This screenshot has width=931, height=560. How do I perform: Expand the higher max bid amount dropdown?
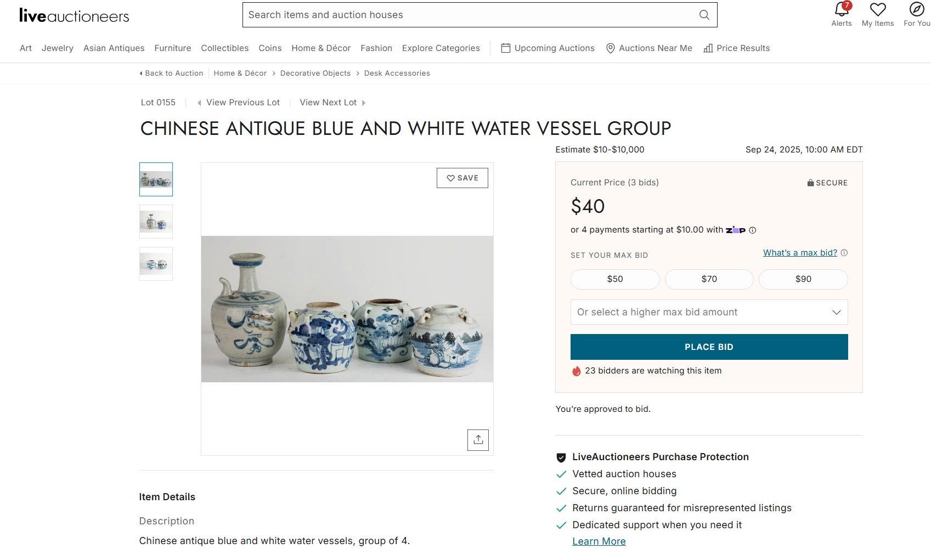[709, 312]
